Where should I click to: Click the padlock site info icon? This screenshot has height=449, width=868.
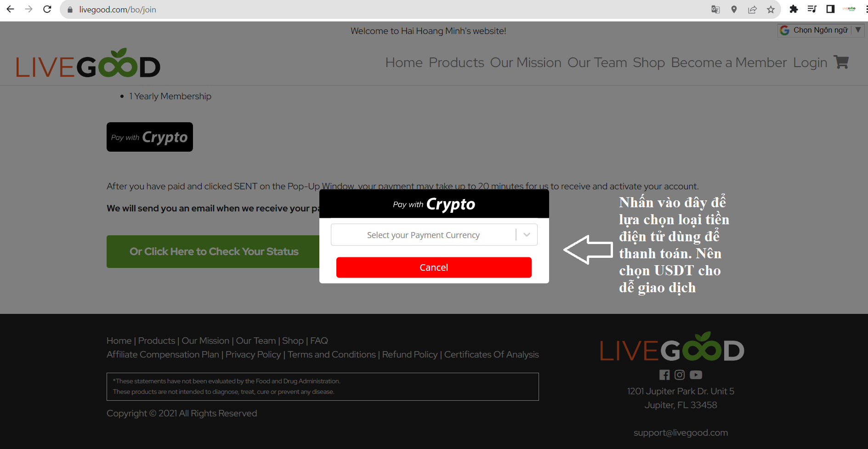[x=70, y=10]
